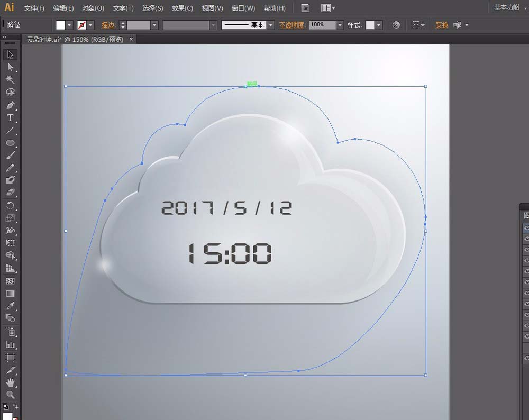This screenshot has width=529, height=420.
Task: Select the Blend tool
Action: click(10, 318)
